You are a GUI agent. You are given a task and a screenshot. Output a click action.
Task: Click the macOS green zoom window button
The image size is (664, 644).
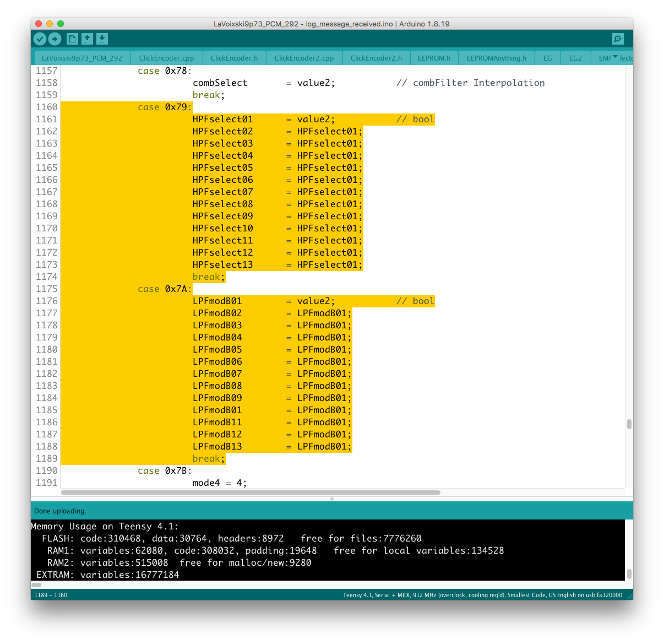coord(61,24)
